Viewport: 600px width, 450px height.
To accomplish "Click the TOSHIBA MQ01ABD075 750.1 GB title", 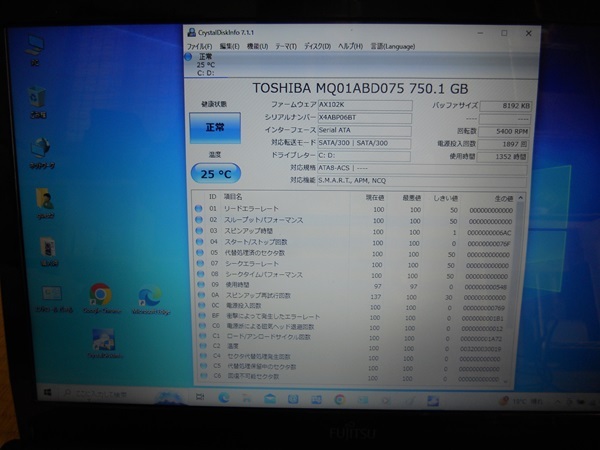I will pos(360,88).
